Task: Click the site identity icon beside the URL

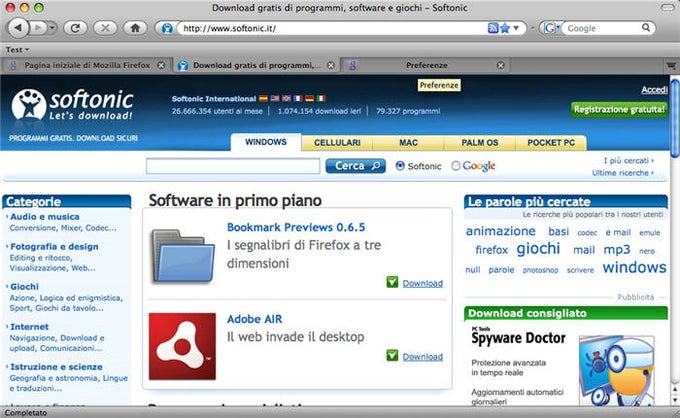Action: (167, 29)
